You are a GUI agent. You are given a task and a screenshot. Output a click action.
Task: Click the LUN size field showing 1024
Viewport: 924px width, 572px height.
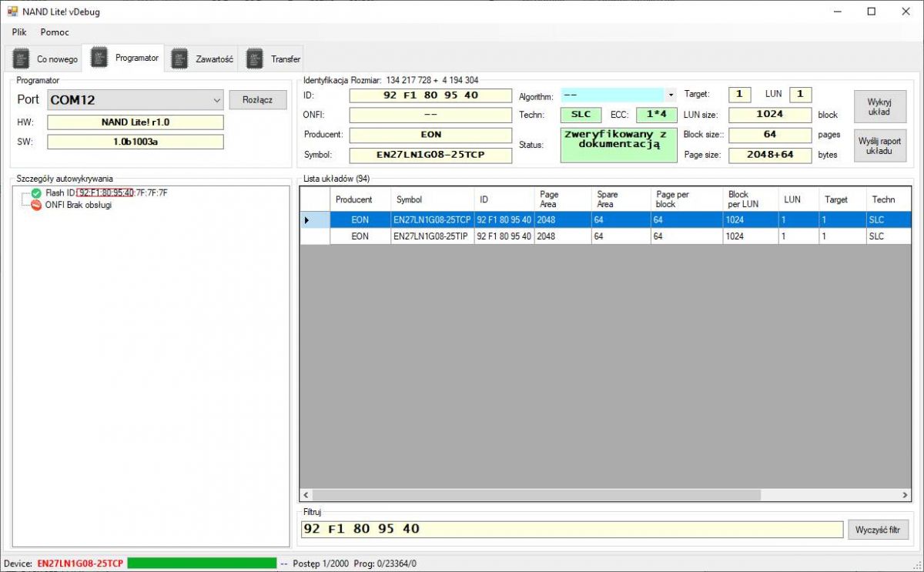(770, 115)
